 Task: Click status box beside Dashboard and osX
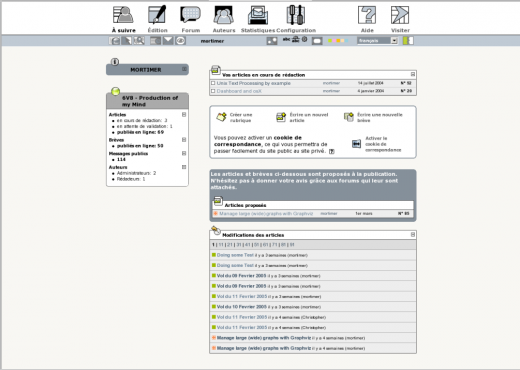coord(213,91)
